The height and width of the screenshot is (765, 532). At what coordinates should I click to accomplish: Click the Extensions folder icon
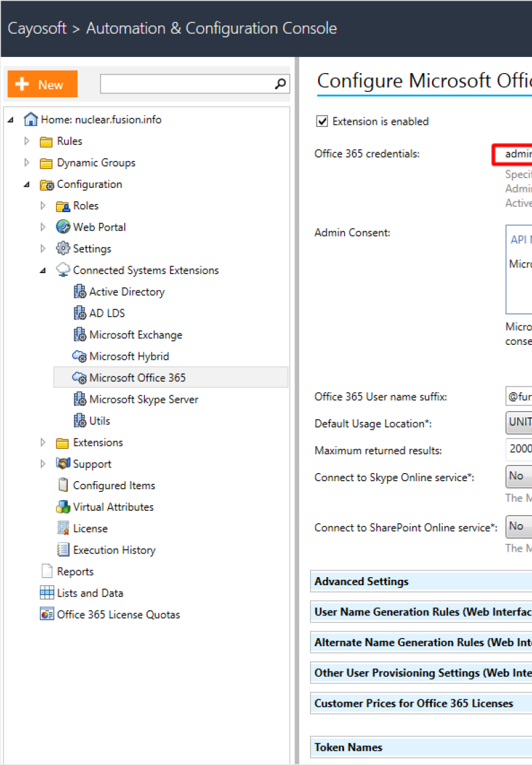(x=62, y=443)
